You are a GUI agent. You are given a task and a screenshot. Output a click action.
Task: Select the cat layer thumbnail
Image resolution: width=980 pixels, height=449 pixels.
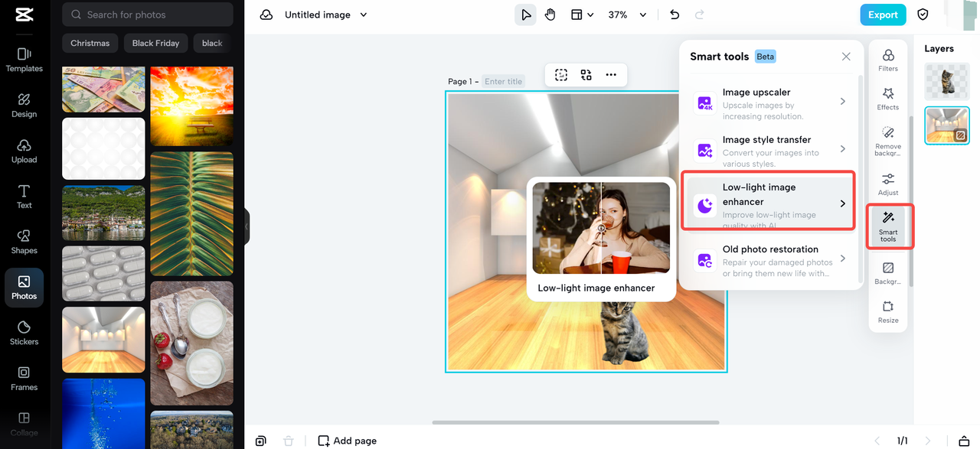[x=947, y=80]
